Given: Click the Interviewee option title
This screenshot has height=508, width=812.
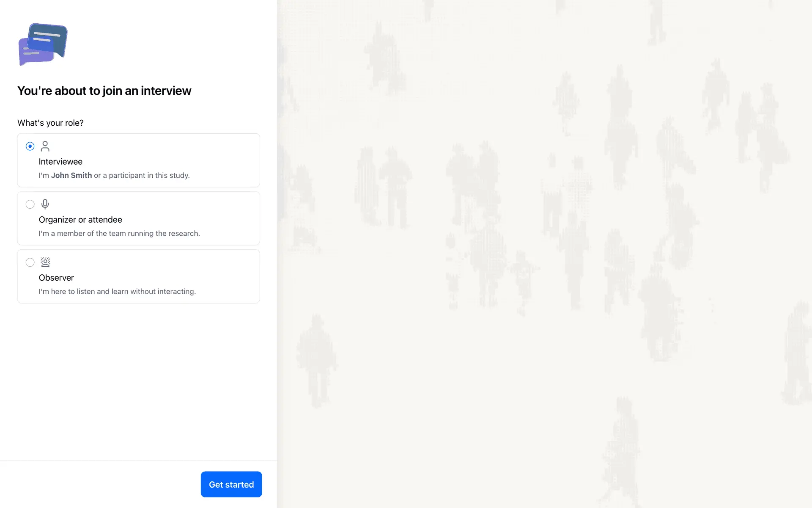Looking at the screenshot, I should (x=60, y=162).
